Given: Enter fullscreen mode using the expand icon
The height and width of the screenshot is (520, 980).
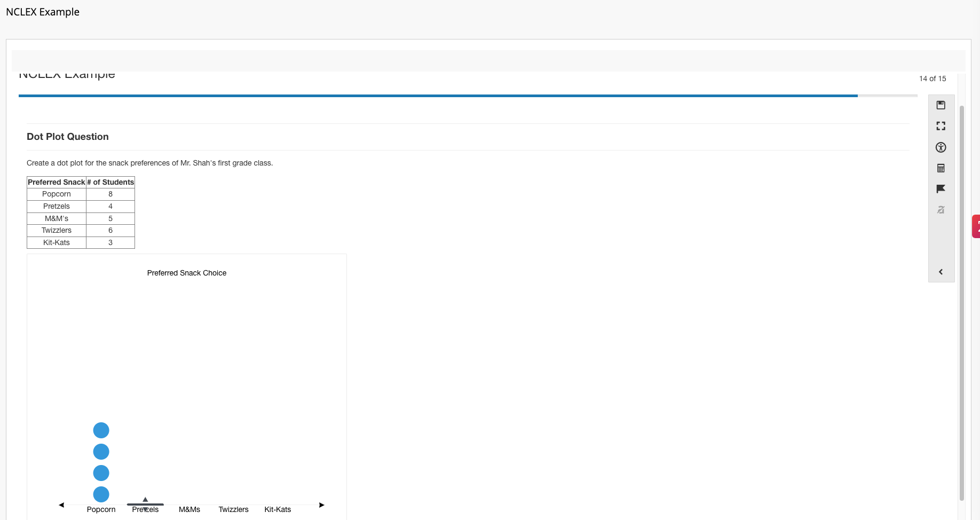Looking at the screenshot, I should [x=941, y=126].
